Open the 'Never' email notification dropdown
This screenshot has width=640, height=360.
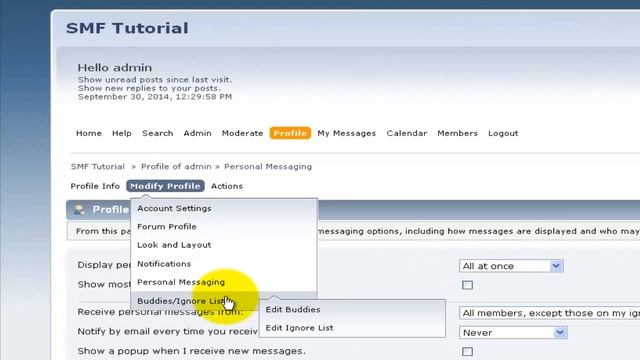click(513, 333)
